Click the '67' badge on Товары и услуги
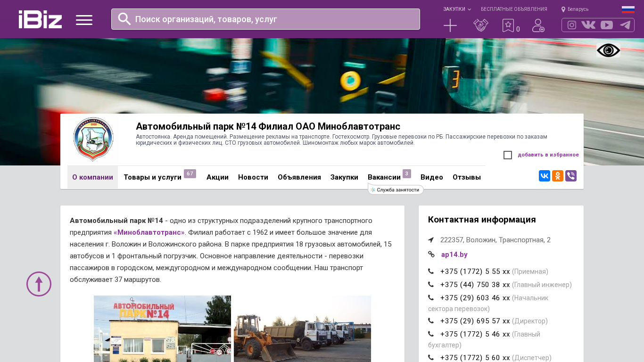The image size is (644, 362). click(190, 173)
